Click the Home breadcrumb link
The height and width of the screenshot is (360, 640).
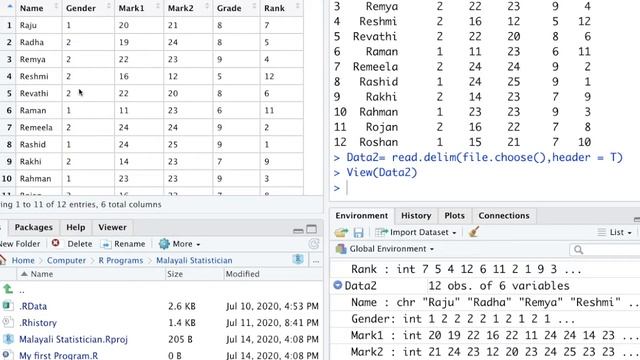tap(23, 260)
